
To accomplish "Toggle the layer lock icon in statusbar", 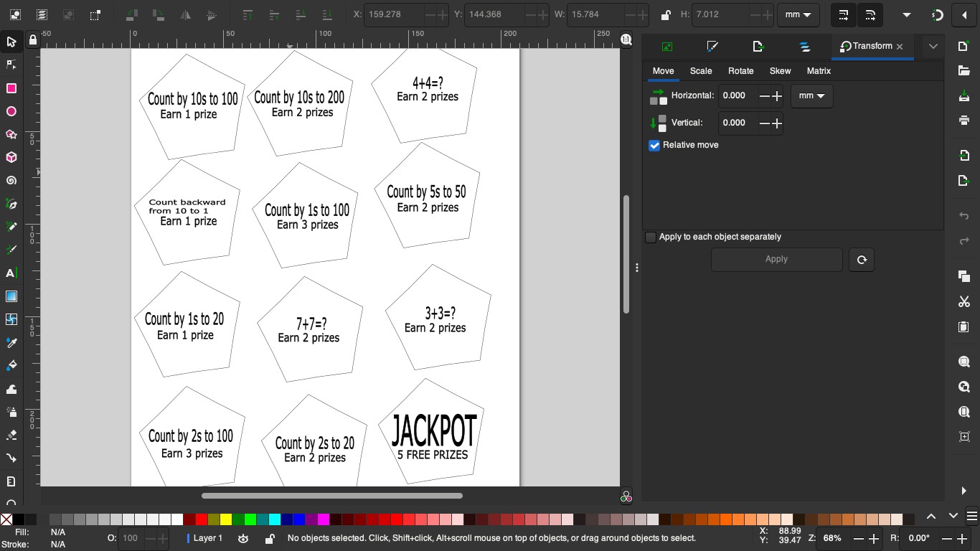I will click(270, 538).
